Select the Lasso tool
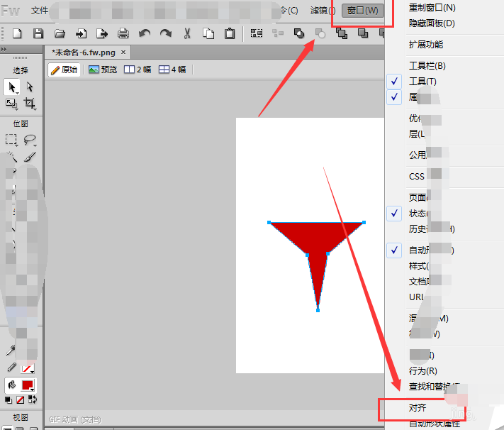504x430 pixels. [x=30, y=140]
